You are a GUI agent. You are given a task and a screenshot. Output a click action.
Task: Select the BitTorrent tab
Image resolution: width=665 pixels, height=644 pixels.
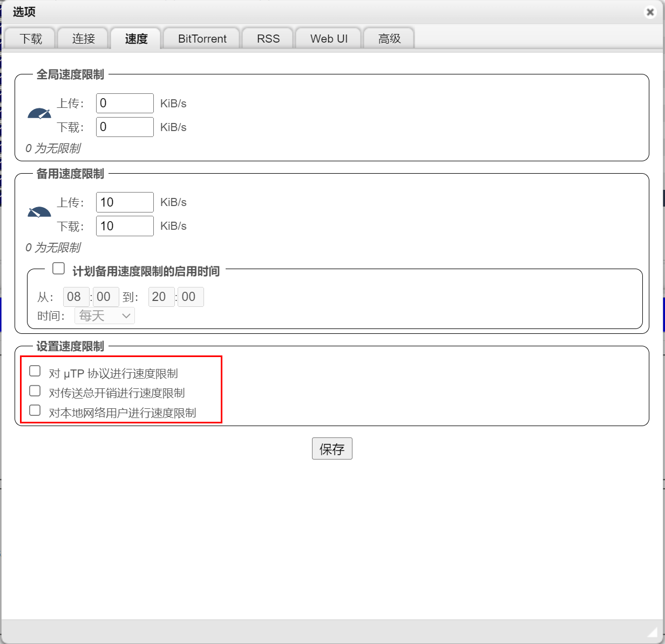[202, 39]
